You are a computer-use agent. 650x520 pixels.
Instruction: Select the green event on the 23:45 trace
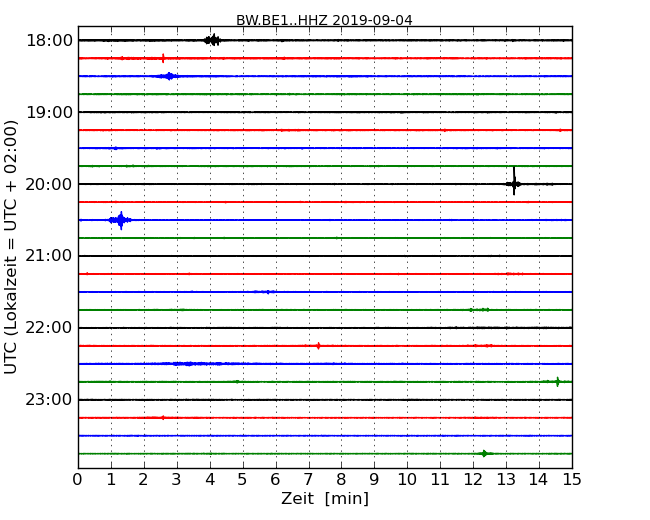pos(484,454)
